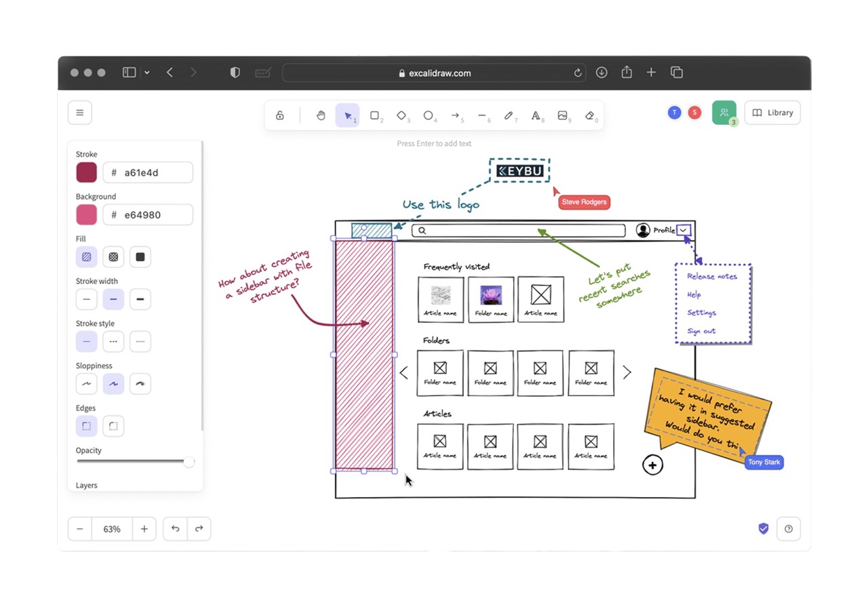Reset zoom by clicking 63%
The width and height of the screenshot is (868, 607).
click(112, 529)
